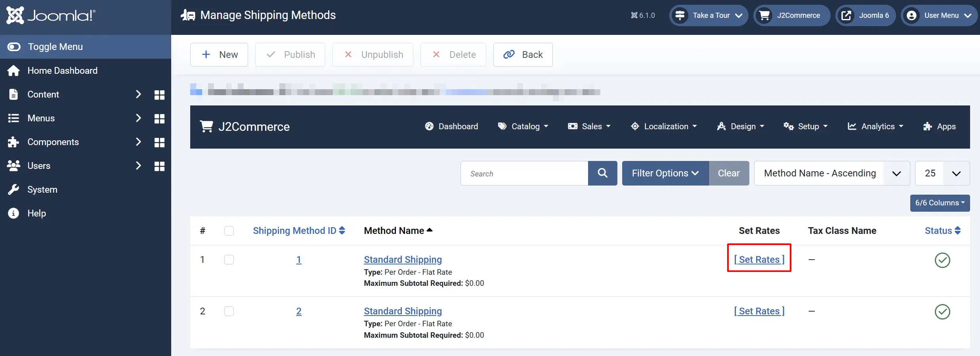This screenshot has height=356, width=980.
Task: Open Set Rates for shipping method 1
Action: (759, 260)
